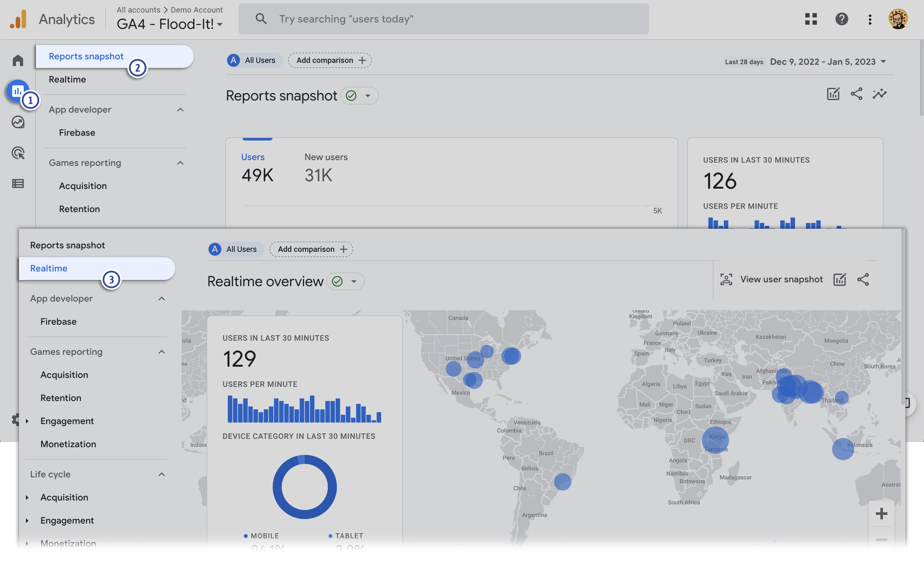Zoom in on the map with plus button
The width and height of the screenshot is (924, 563).
tap(881, 514)
